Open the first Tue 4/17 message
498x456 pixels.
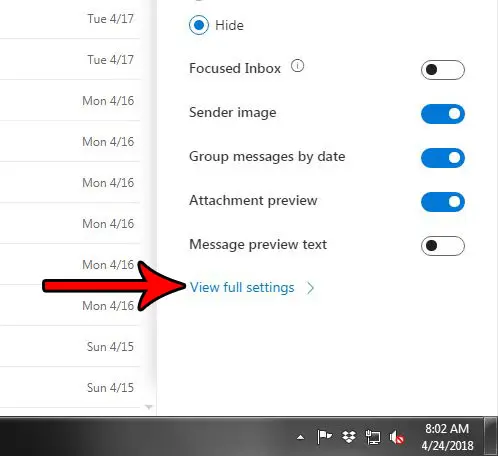pos(70,19)
